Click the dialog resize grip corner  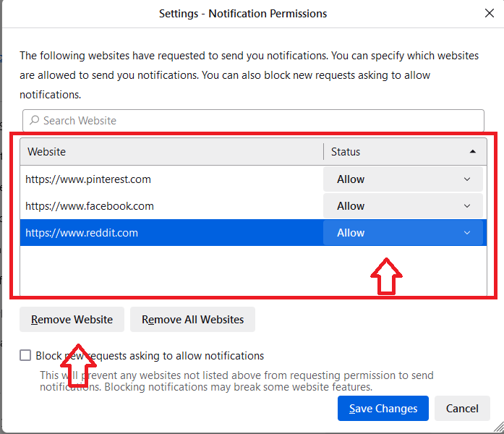click(x=499, y=427)
